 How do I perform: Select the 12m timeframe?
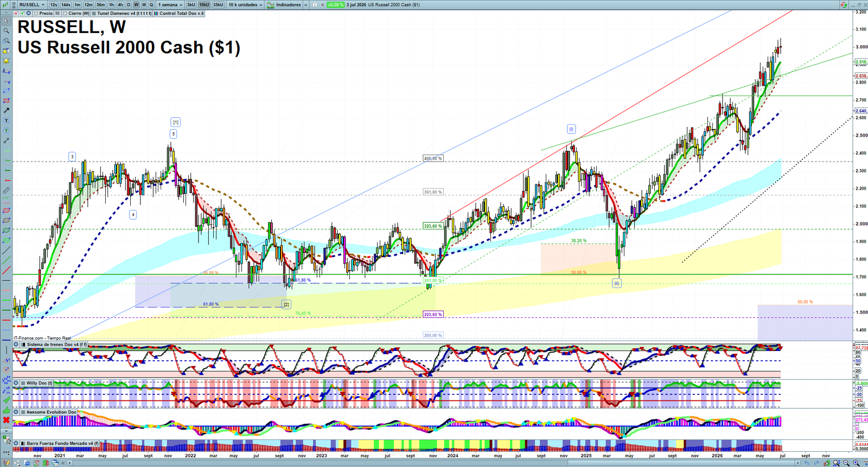click(88, 5)
